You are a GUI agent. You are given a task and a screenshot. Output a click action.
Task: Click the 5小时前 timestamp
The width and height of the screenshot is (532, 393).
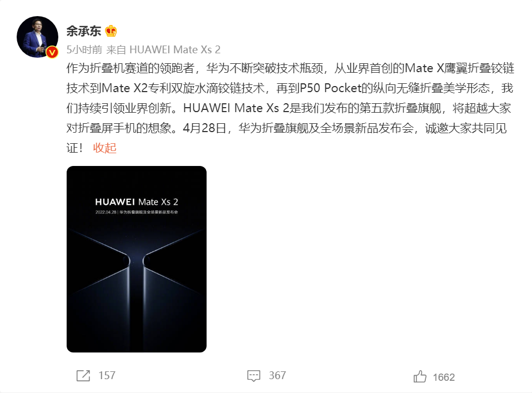click(84, 50)
